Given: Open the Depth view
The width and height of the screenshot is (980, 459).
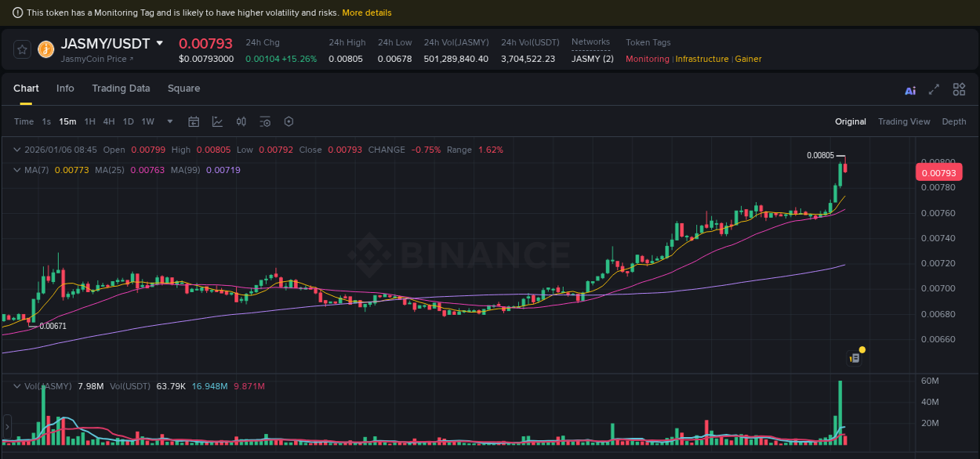Looking at the screenshot, I should (x=954, y=121).
